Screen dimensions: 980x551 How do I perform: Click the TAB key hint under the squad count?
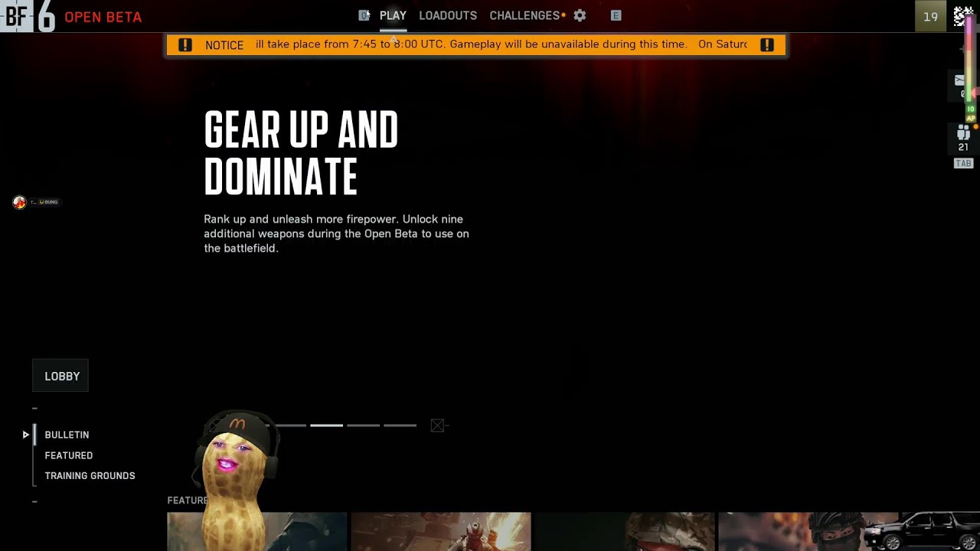click(x=963, y=164)
